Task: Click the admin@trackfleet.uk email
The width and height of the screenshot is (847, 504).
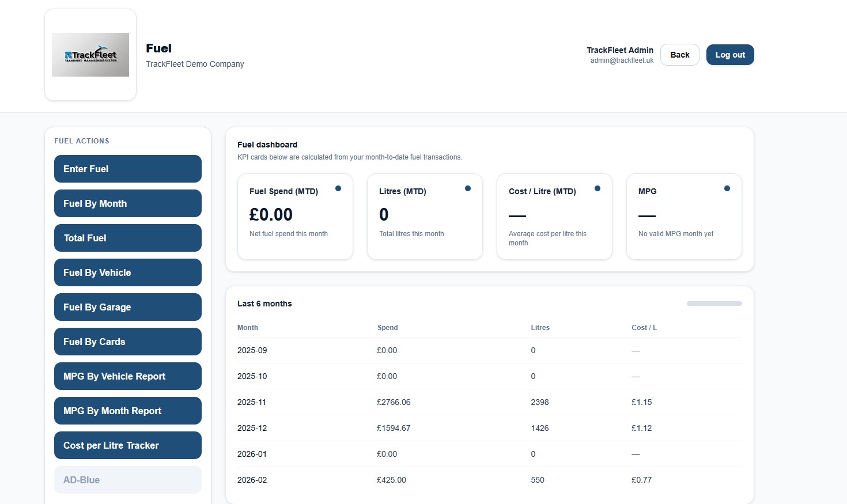Action: tap(622, 60)
